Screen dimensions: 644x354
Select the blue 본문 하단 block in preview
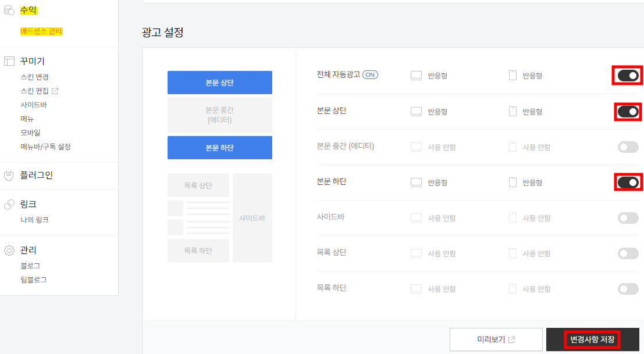pos(219,148)
